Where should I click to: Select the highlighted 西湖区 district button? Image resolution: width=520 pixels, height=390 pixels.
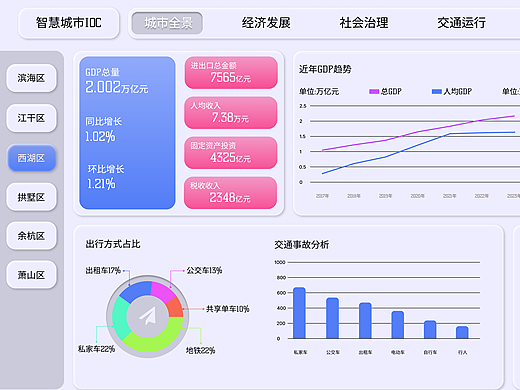tap(31, 158)
